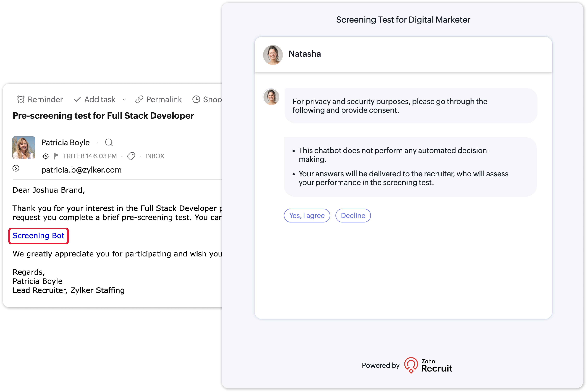Click the target icon before the flag

[46, 156]
